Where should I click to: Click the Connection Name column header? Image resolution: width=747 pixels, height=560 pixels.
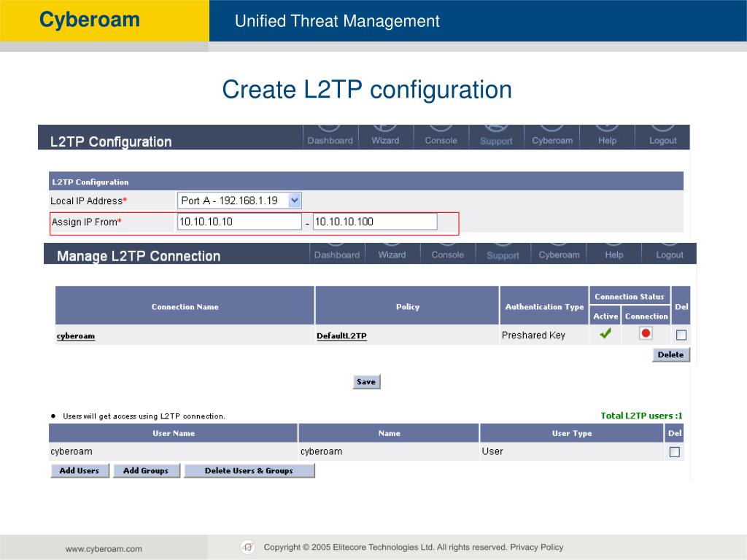tap(185, 306)
